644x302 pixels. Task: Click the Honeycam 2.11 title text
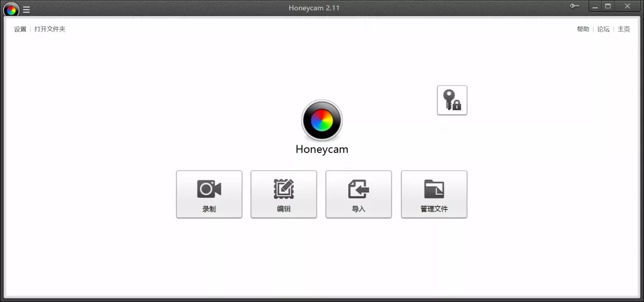coord(314,8)
